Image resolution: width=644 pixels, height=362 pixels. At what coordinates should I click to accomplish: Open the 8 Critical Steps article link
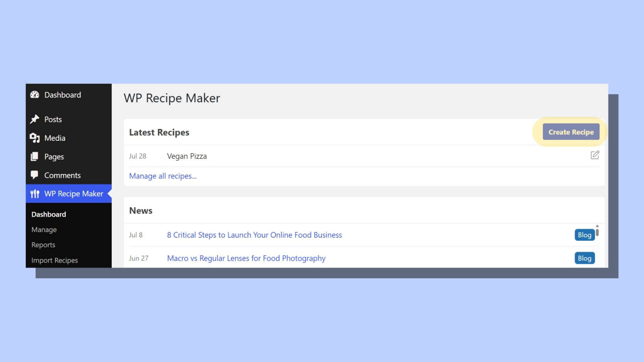pyautogui.click(x=254, y=235)
